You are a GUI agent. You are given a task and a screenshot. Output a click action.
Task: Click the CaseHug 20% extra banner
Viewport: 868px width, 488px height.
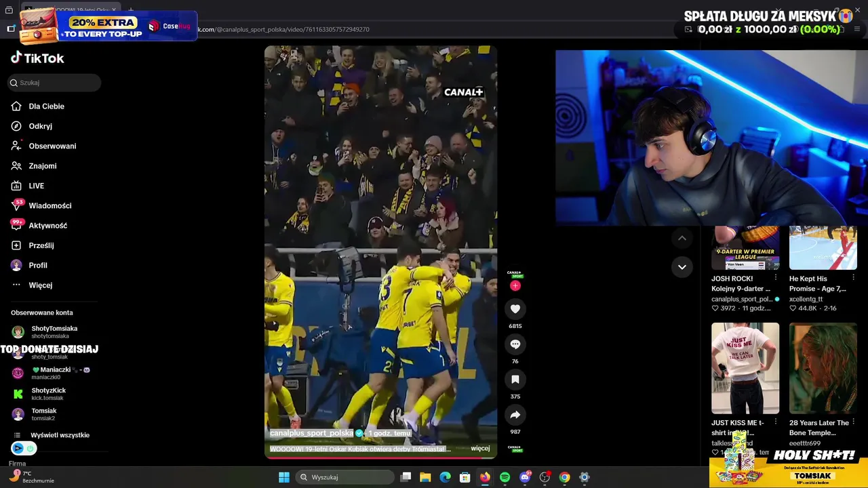click(x=108, y=26)
